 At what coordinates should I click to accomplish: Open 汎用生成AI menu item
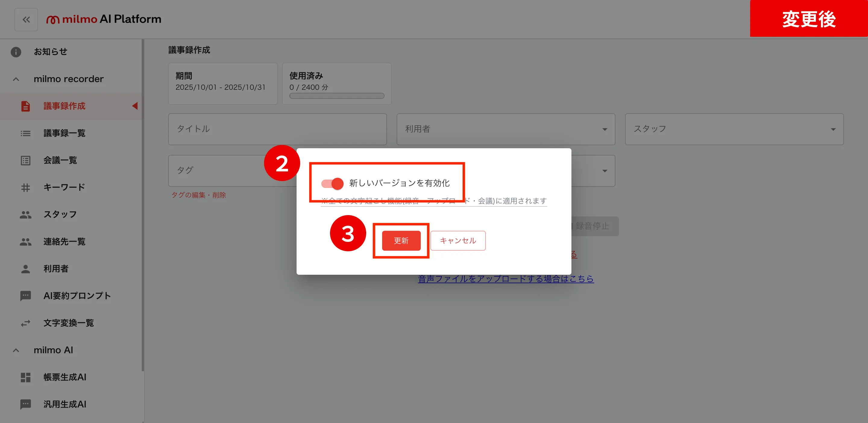(x=65, y=404)
